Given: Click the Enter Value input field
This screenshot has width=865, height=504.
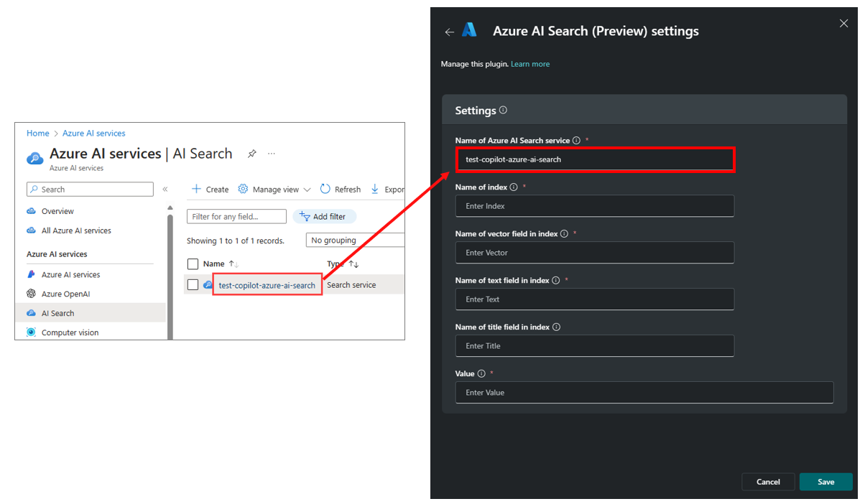Looking at the screenshot, I should coord(644,393).
